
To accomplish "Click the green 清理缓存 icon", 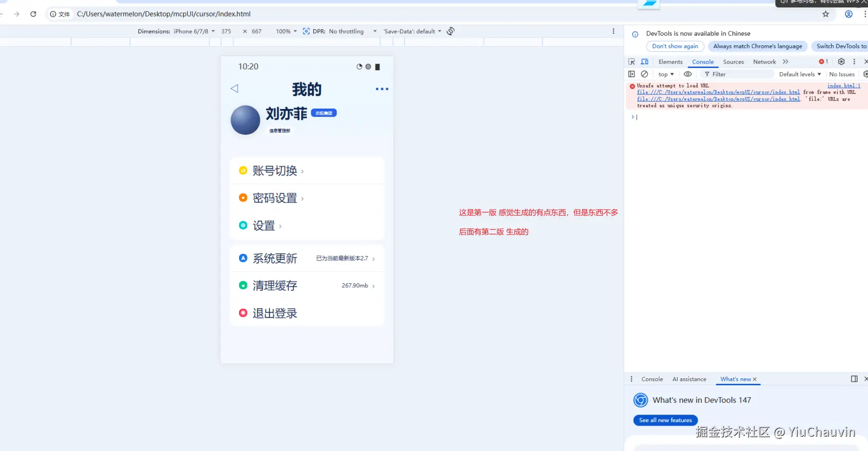I will [243, 285].
